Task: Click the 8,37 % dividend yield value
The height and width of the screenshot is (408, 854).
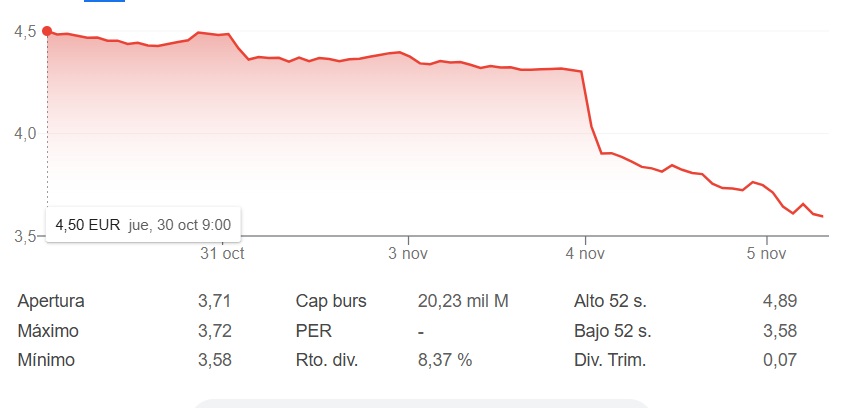Action: [444, 360]
